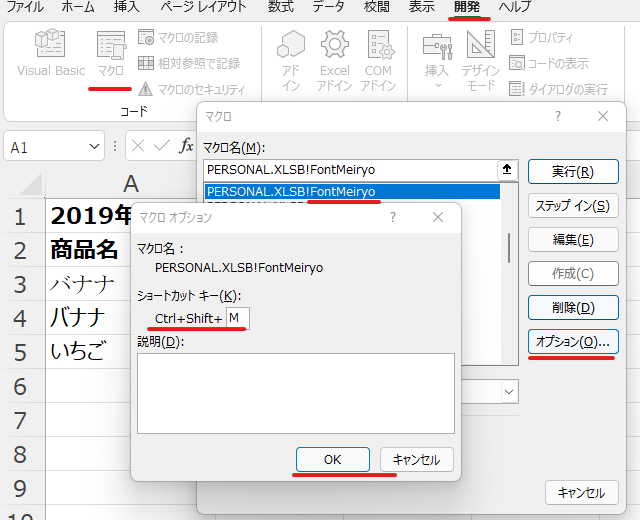
Task: Open マクロのセキュリティ settings
Action: tap(191, 89)
